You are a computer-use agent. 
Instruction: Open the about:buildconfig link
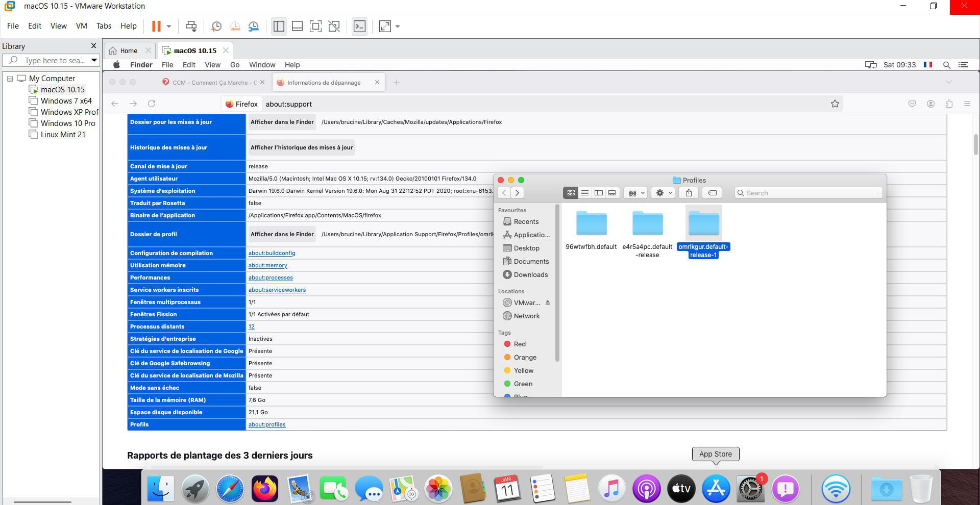(x=272, y=253)
